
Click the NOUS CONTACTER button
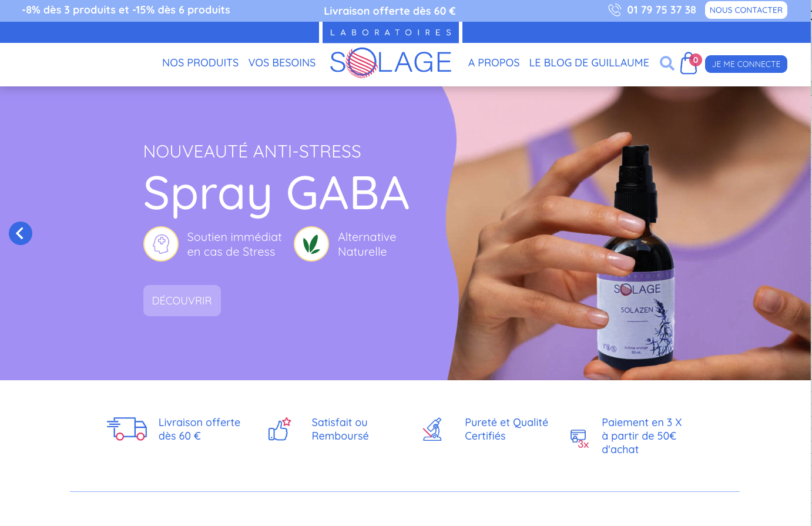point(746,10)
